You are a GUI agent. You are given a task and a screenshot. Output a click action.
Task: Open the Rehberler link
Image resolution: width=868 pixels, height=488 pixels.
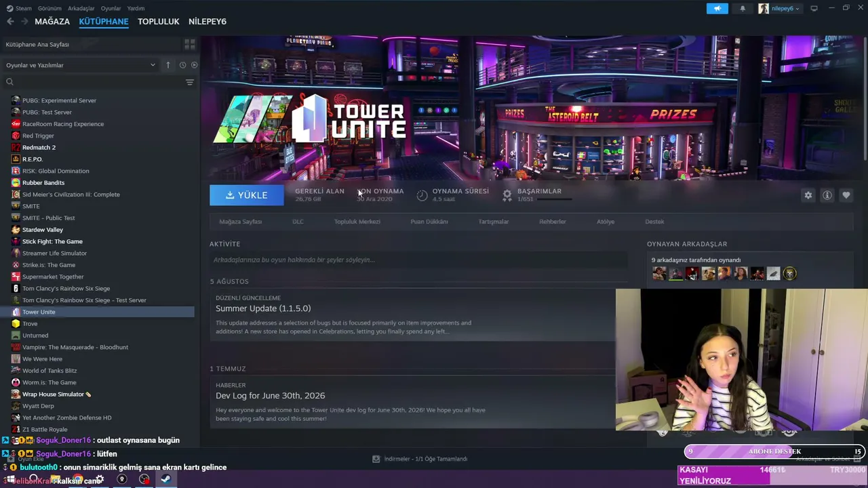pyautogui.click(x=553, y=222)
